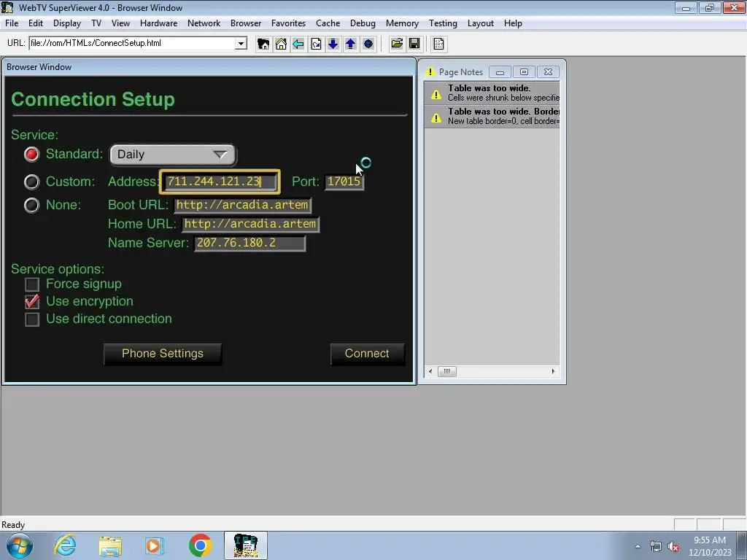
Task: Click the muted volume tray icon
Action: [673, 547]
